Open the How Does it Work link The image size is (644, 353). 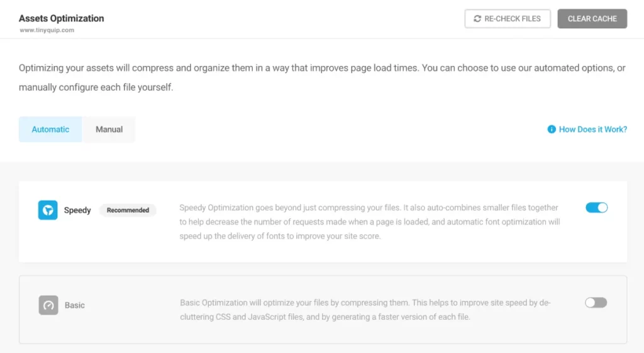point(592,130)
